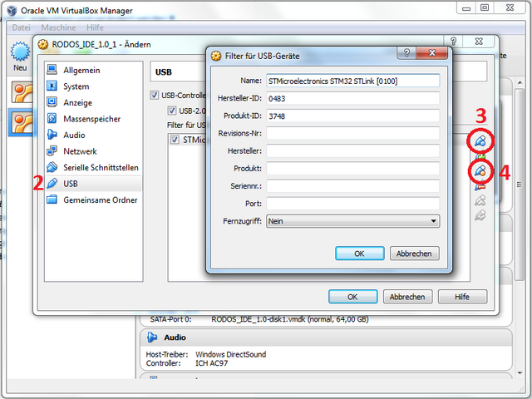Open the Gemeinsame Ordner category
532x399 pixels.
point(93,199)
